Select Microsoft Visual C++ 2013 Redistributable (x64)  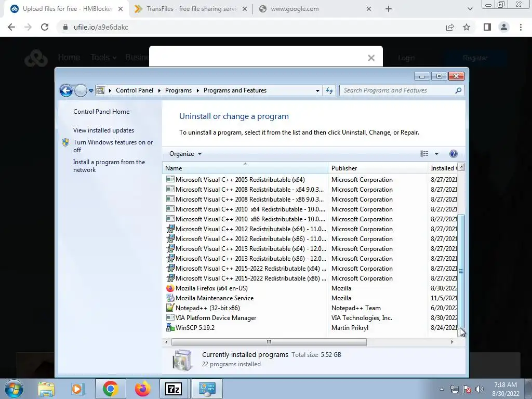(x=251, y=249)
